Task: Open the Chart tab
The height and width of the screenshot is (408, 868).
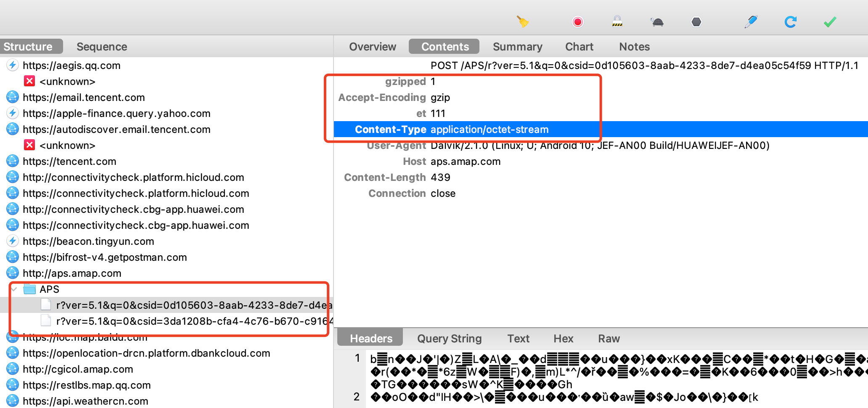Action: [579, 46]
